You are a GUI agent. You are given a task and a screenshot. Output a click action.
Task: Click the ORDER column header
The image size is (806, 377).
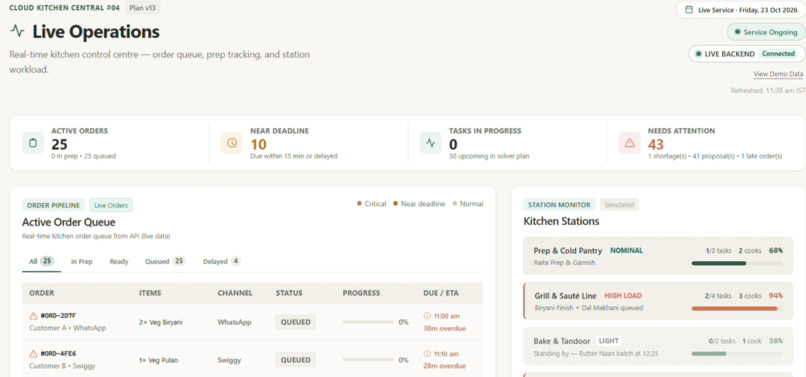tap(42, 293)
